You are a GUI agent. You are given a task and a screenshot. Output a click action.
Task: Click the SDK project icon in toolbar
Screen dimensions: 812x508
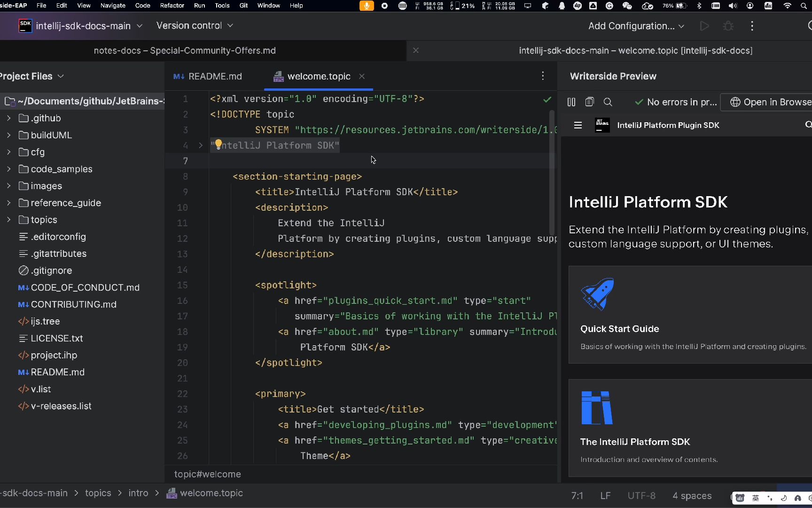[x=25, y=26]
